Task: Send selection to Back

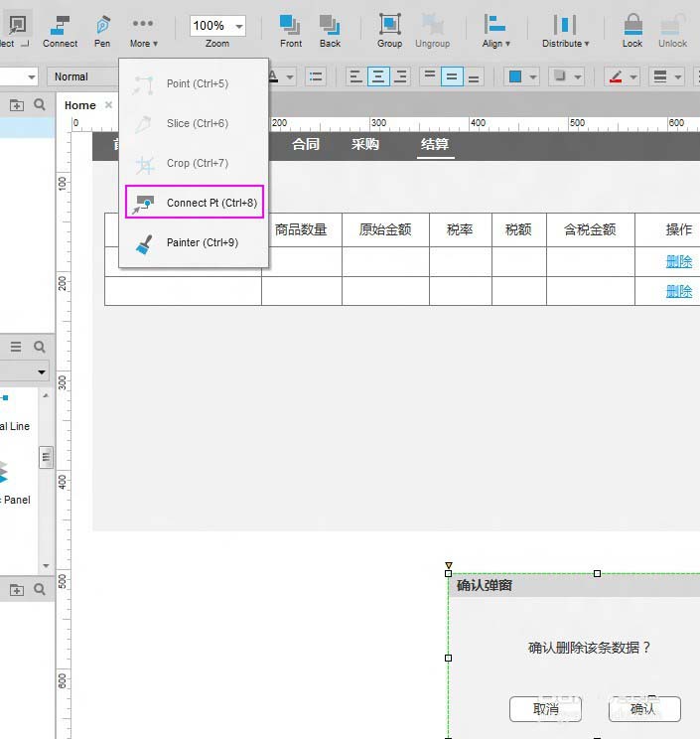Action: click(x=330, y=30)
